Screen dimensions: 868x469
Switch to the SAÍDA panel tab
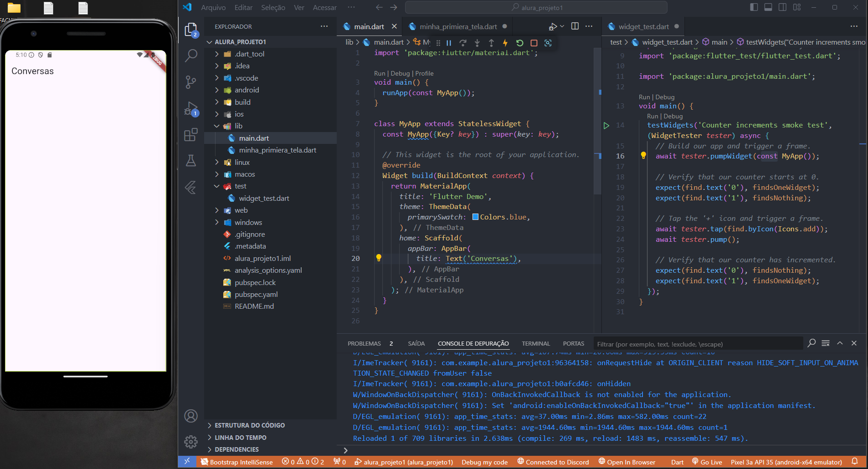click(416, 343)
